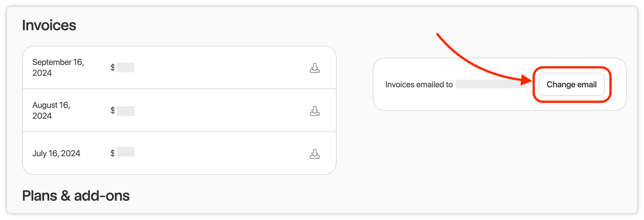Image resolution: width=644 pixels, height=220 pixels.
Task: Click the redacted July invoice amount
Action: 125,152
